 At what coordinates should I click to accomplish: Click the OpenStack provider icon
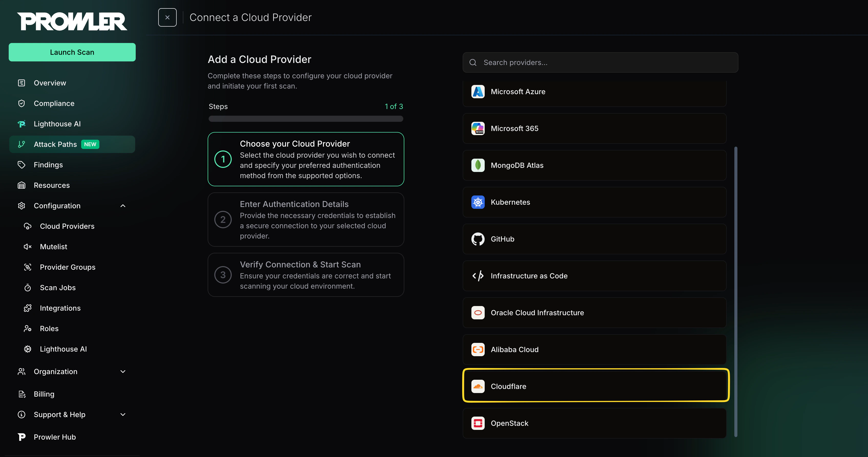pos(478,423)
